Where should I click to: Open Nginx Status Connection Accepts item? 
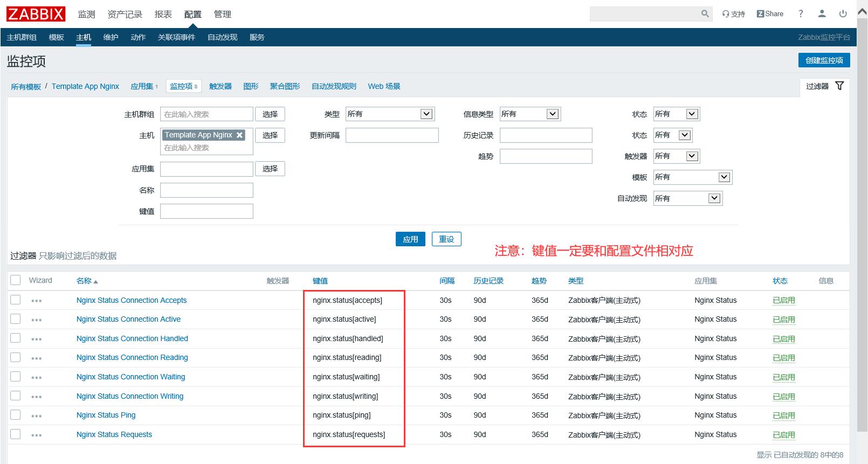pyautogui.click(x=132, y=300)
